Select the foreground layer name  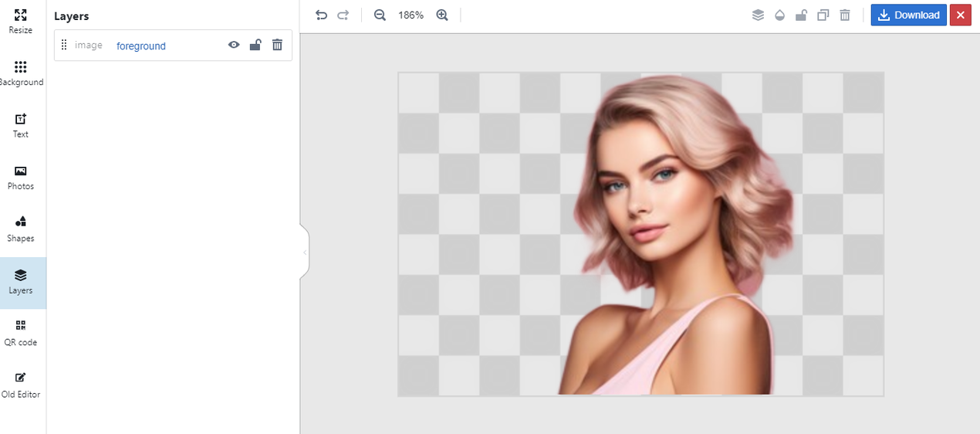pos(141,46)
